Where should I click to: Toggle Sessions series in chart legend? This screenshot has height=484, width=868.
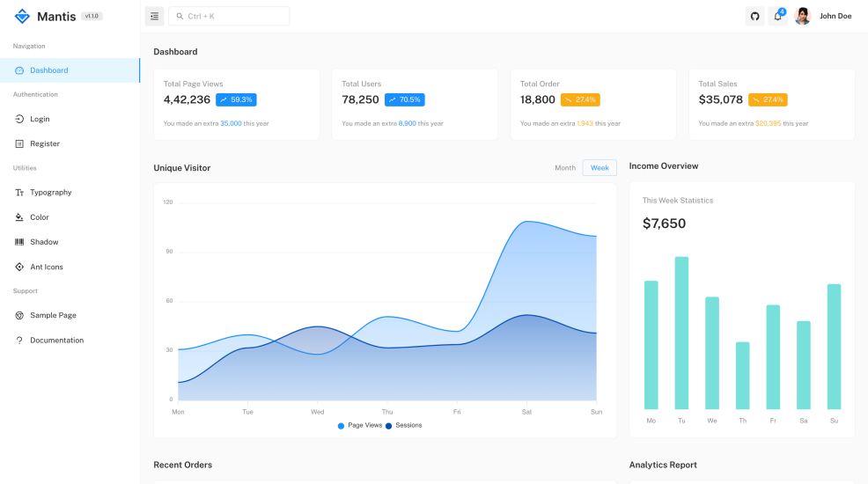click(x=404, y=425)
